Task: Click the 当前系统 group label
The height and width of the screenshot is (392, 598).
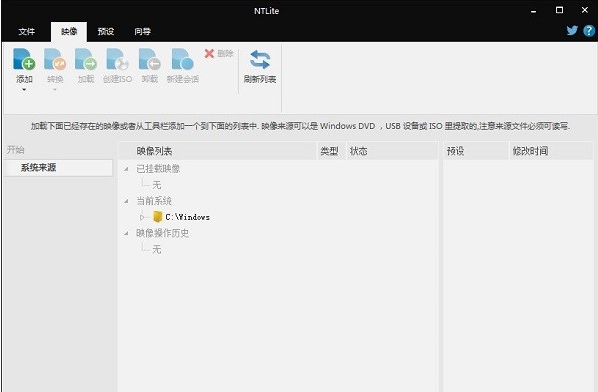Action: 154,201
